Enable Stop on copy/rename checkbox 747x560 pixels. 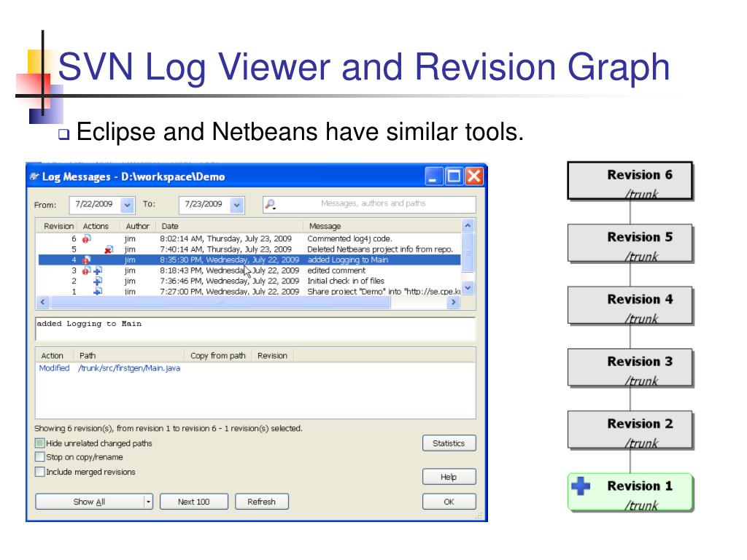point(40,457)
